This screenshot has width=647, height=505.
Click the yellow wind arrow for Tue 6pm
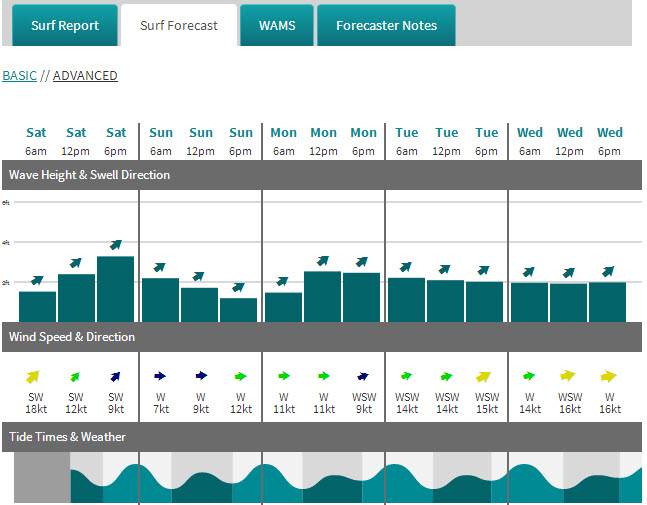[x=485, y=377]
